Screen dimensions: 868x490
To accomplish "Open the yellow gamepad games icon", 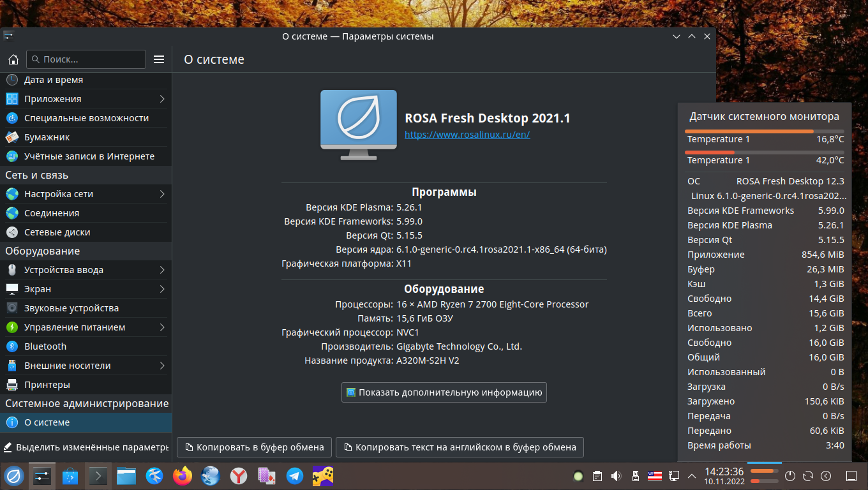I will point(322,476).
